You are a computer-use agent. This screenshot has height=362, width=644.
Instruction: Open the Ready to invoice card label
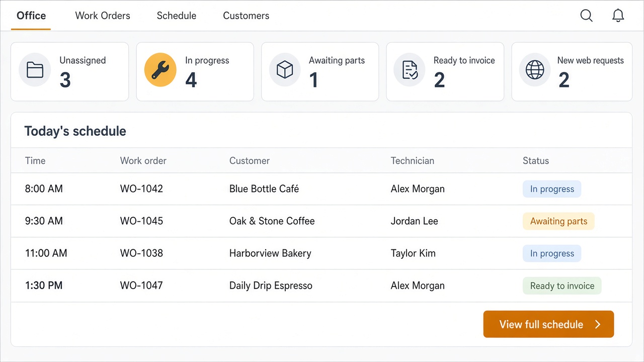click(x=464, y=60)
